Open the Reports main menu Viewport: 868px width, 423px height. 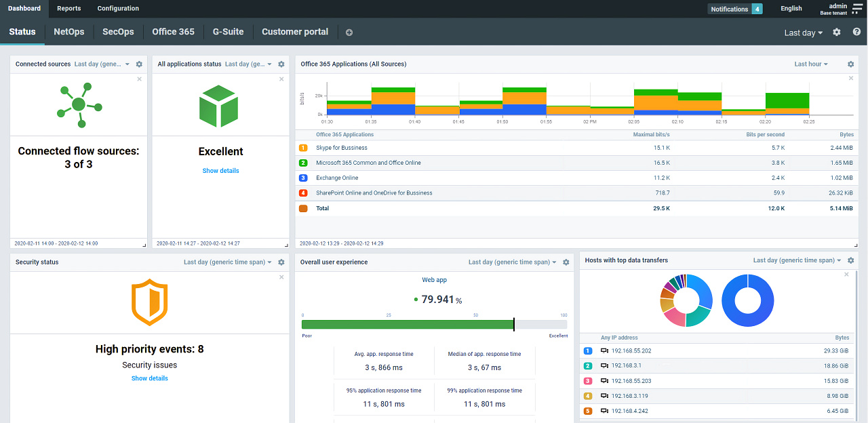point(69,9)
